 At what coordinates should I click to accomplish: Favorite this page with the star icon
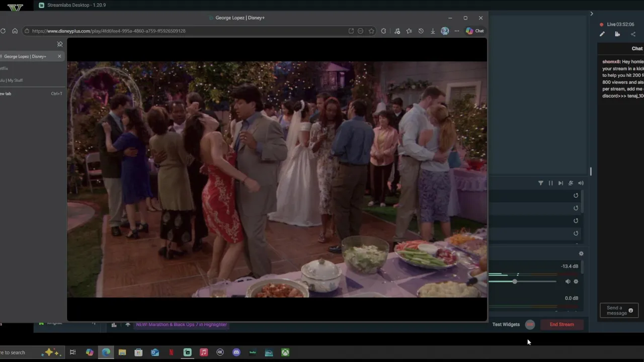tap(371, 31)
